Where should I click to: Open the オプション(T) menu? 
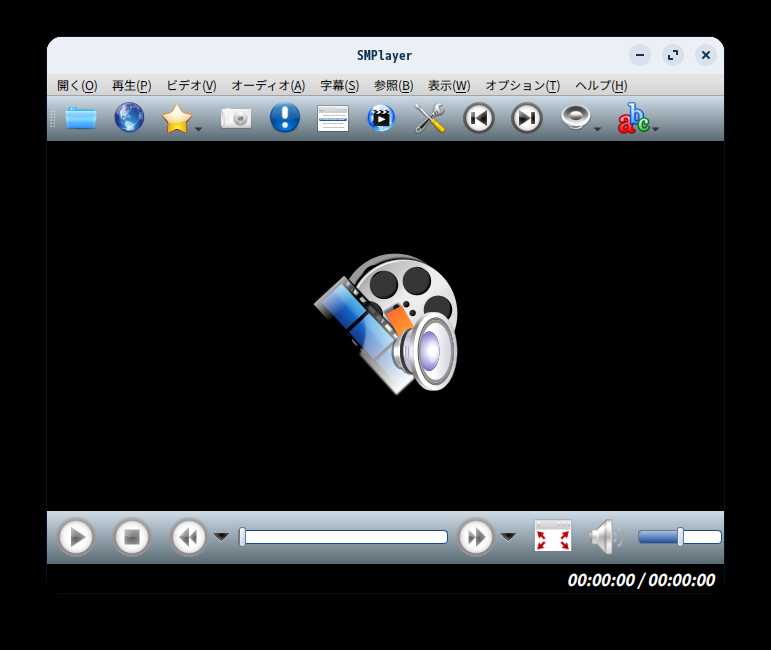coord(523,86)
